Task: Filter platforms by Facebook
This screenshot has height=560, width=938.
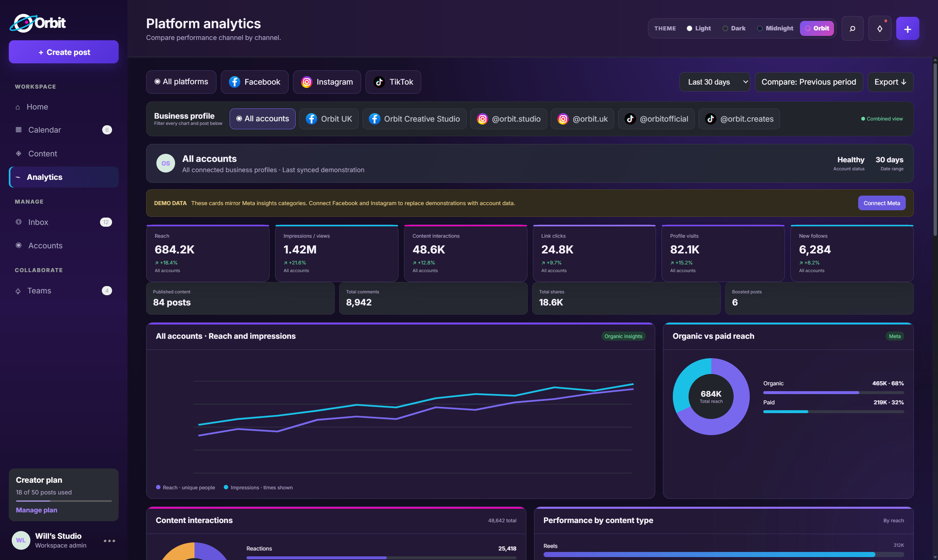Action: pos(254,82)
